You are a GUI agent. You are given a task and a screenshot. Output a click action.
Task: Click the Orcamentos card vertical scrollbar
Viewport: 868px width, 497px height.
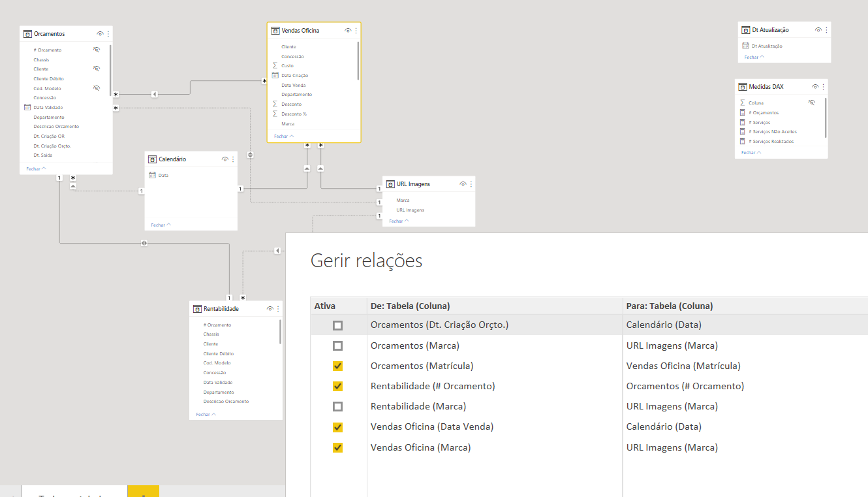click(110, 71)
